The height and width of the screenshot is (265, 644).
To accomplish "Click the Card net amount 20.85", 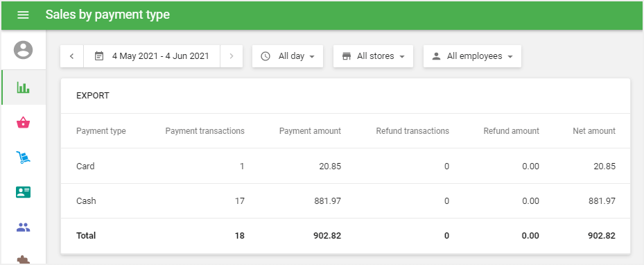I will pyautogui.click(x=604, y=166).
